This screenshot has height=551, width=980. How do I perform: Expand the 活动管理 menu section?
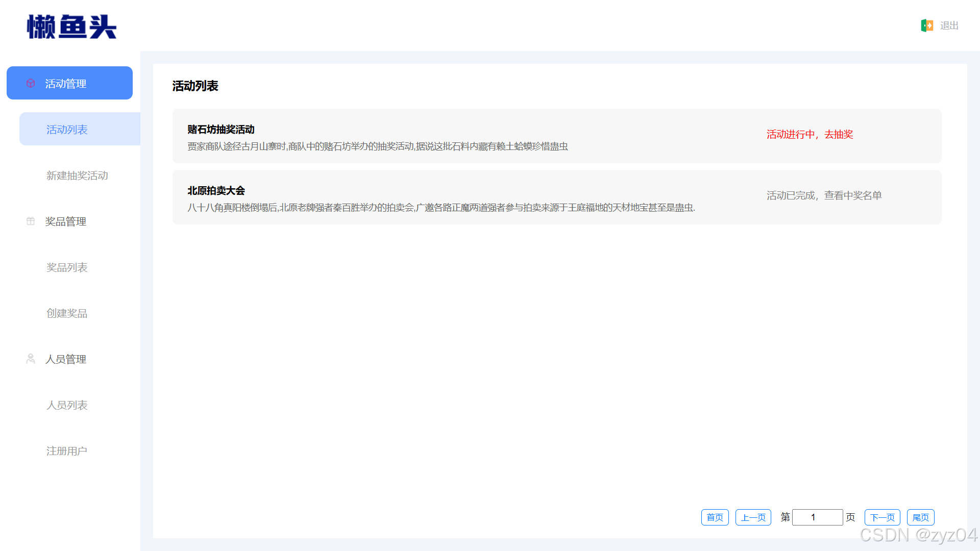pos(70,83)
